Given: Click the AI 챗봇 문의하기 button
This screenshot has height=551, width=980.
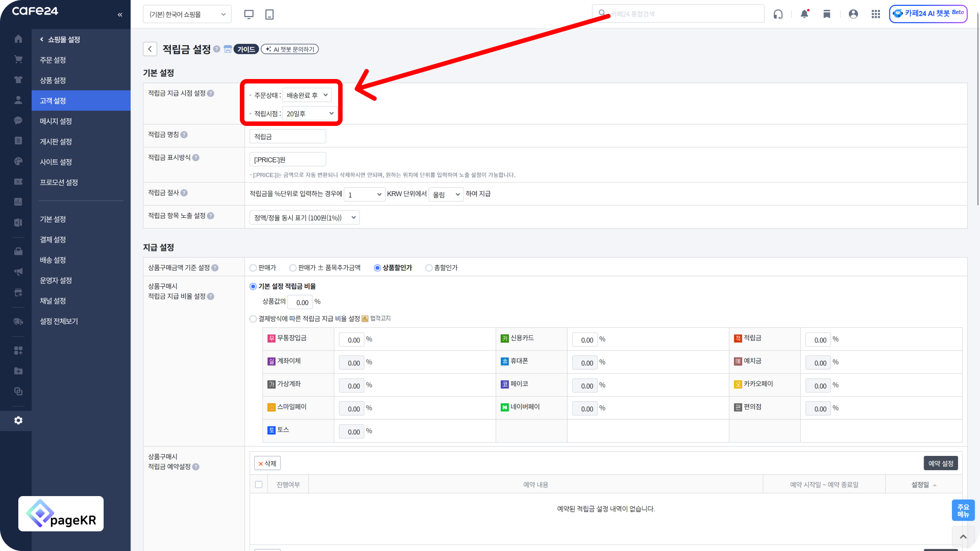Looking at the screenshot, I should tap(290, 49).
